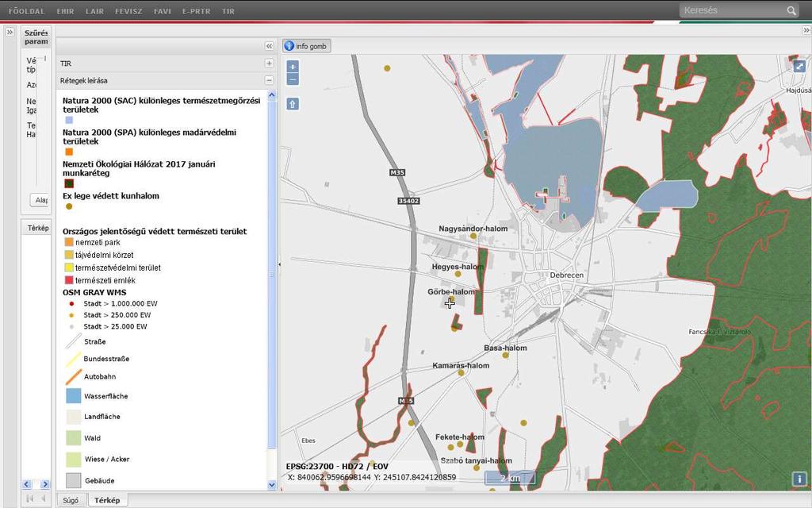Click the természeti emlék red swatch
This screenshot has height=508, width=812.
pos(69,280)
